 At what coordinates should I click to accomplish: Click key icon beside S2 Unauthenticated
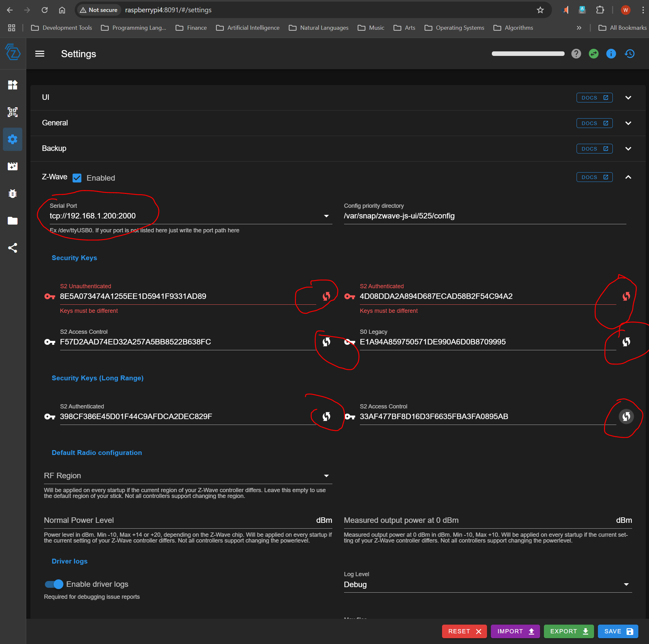[50, 296]
